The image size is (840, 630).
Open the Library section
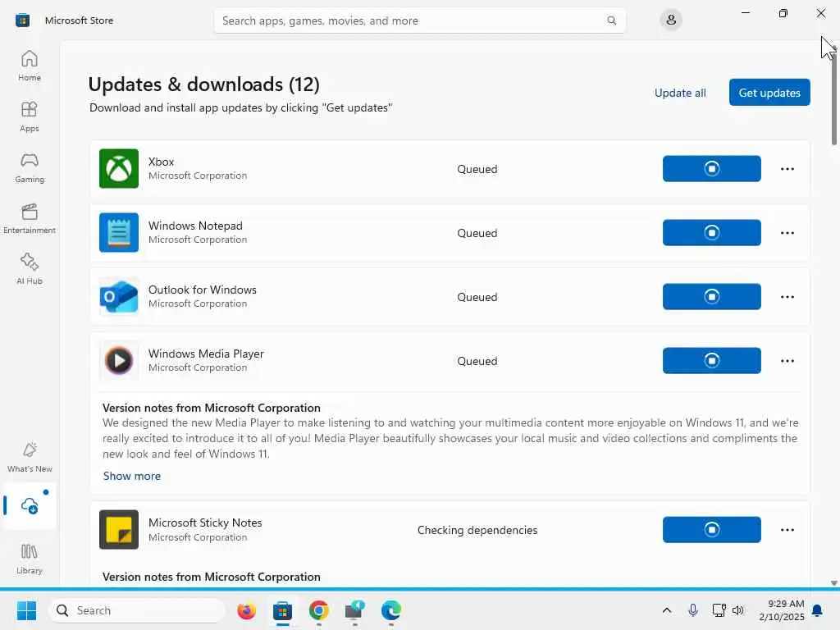pyautogui.click(x=30, y=559)
